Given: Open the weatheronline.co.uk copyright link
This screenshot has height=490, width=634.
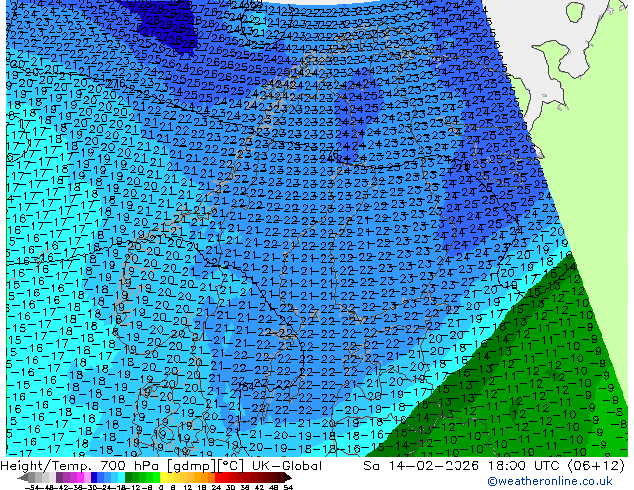Looking at the screenshot, I should [x=550, y=481].
